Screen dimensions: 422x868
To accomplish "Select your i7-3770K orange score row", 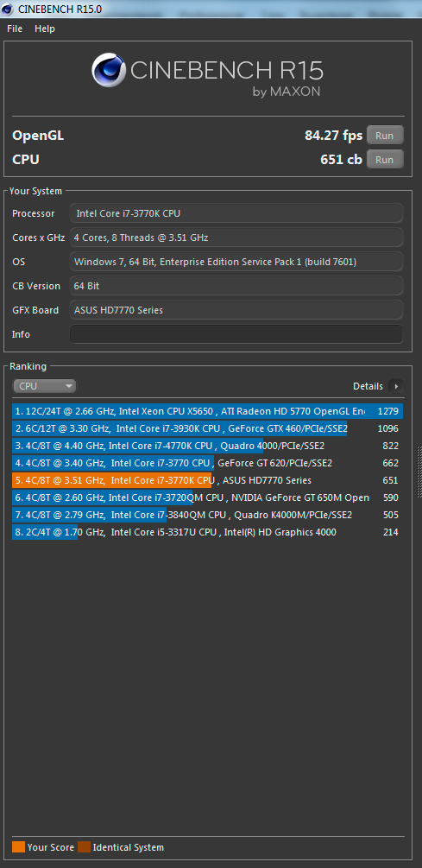I will [x=207, y=480].
